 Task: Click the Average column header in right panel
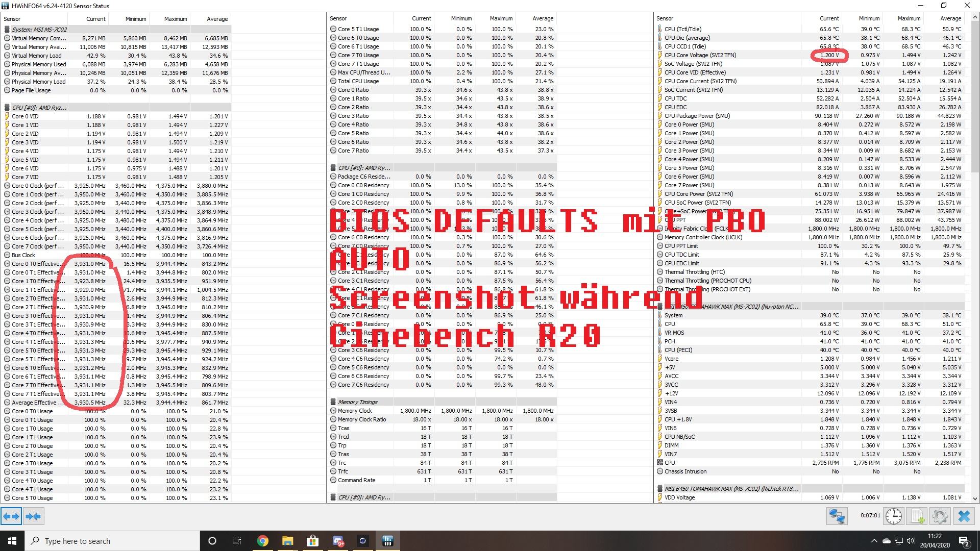(950, 18)
